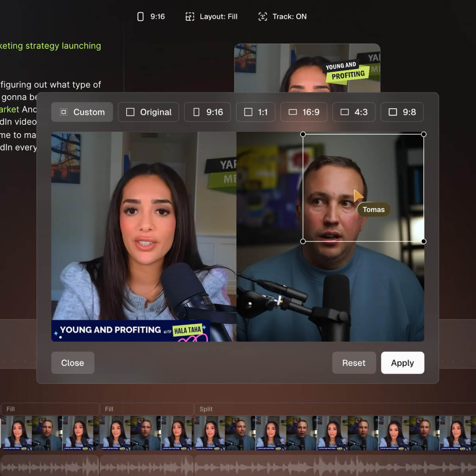
Task: Click the Reset button
Action: click(354, 363)
